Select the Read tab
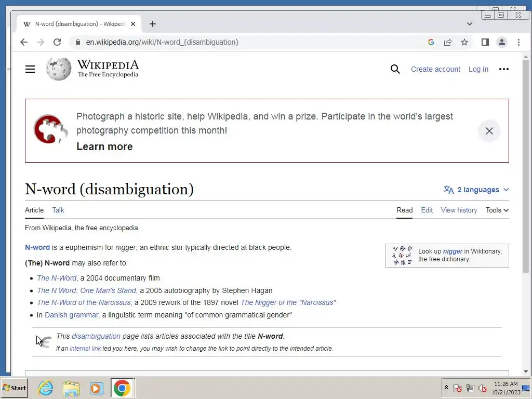The width and height of the screenshot is (532, 399). (404, 210)
